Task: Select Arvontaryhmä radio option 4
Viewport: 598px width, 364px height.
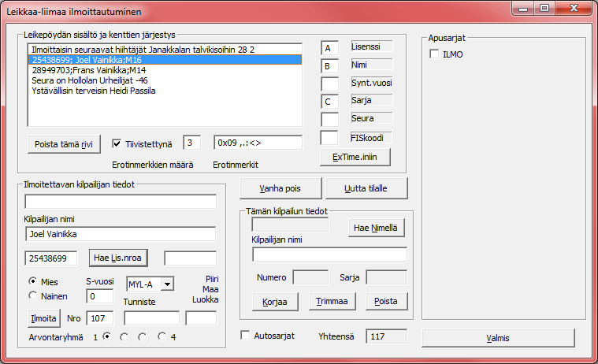Action: pos(162,336)
